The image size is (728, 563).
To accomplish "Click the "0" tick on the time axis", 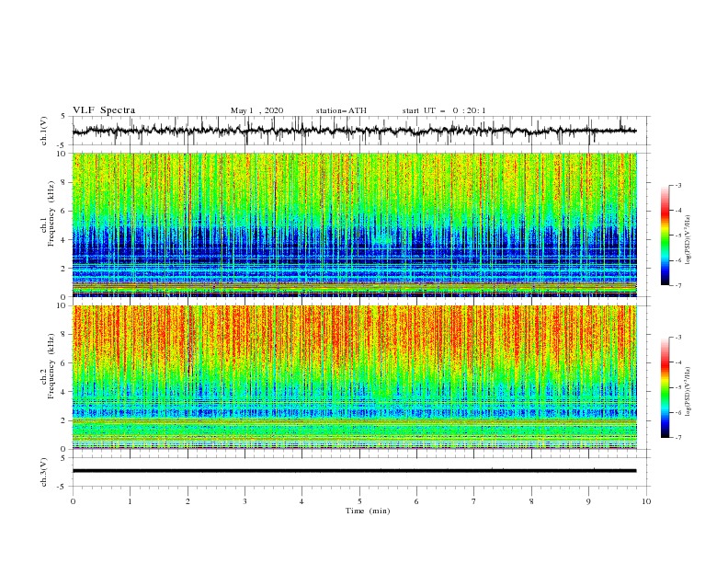I will coord(73,501).
